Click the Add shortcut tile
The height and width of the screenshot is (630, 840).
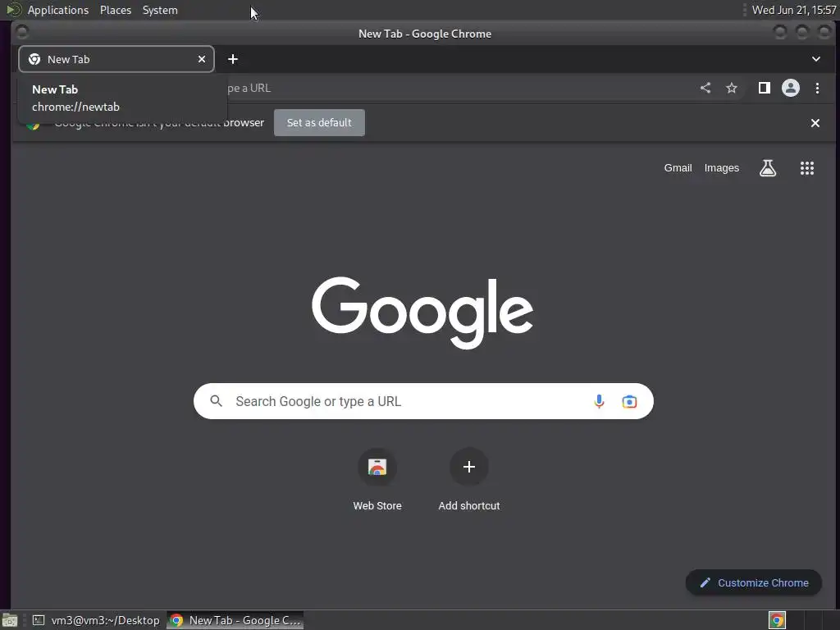[468, 467]
